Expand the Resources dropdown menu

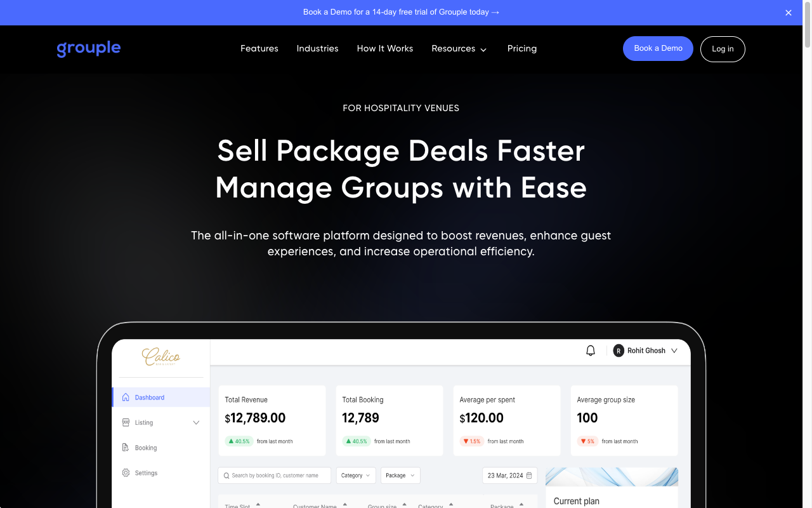pos(459,49)
